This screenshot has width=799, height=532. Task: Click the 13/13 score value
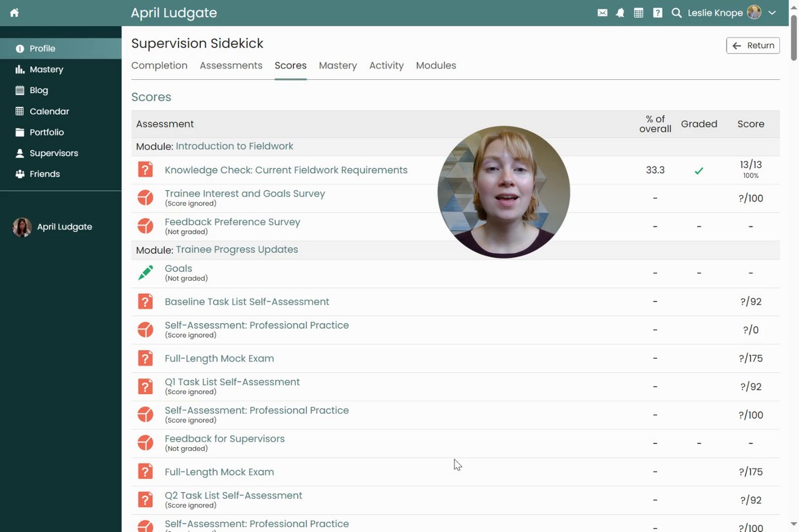coord(751,165)
